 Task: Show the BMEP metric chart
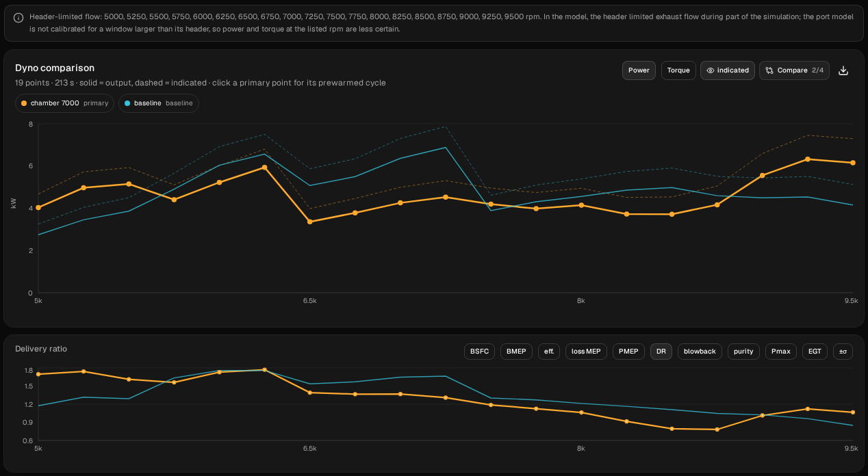[516, 352]
